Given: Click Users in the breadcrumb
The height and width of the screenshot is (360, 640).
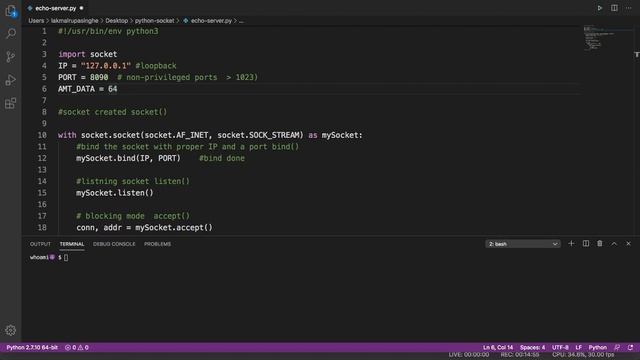Looking at the screenshot, I should tap(36, 20).
